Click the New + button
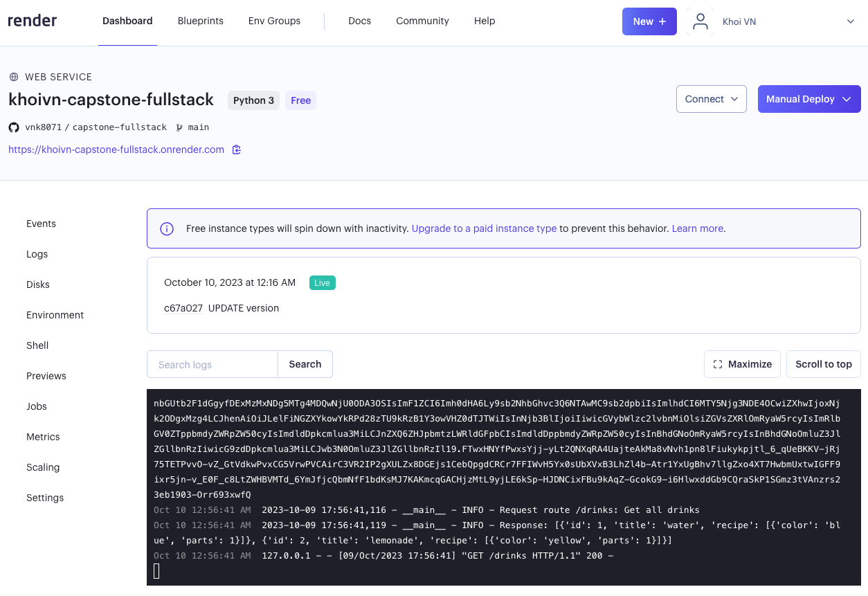Viewport: 868px width, 596px height. [649, 21]
